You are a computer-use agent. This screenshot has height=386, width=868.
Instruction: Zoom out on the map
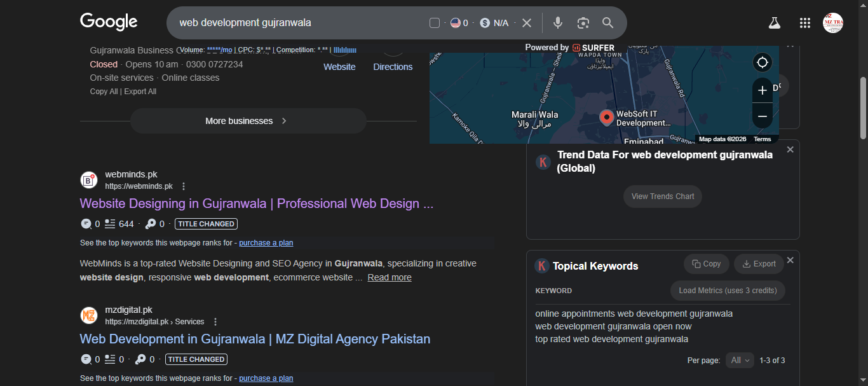pos(763,116)
